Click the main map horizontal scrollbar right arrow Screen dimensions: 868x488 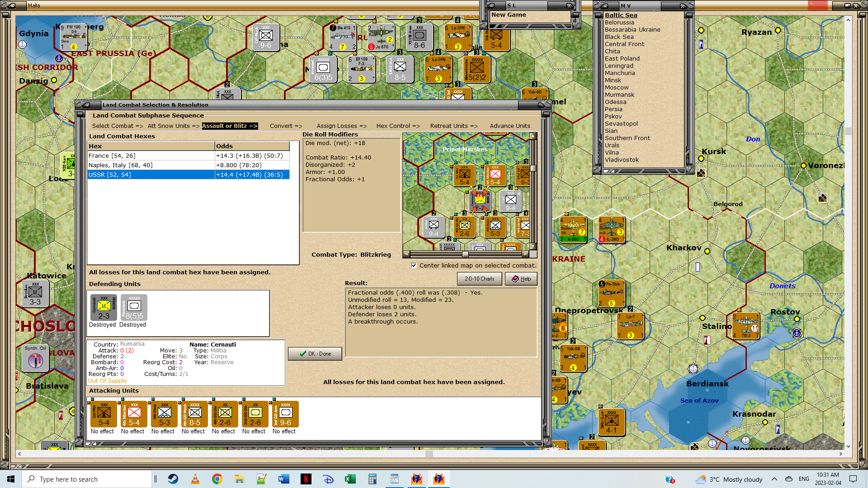pyautogui.click(x=840, y=454)
